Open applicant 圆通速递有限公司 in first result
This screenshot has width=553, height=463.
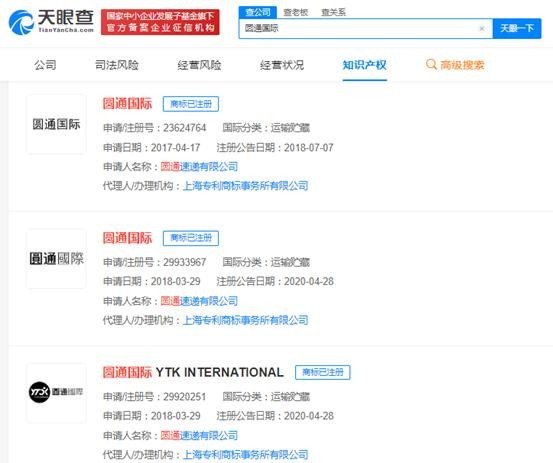[199, 166]
